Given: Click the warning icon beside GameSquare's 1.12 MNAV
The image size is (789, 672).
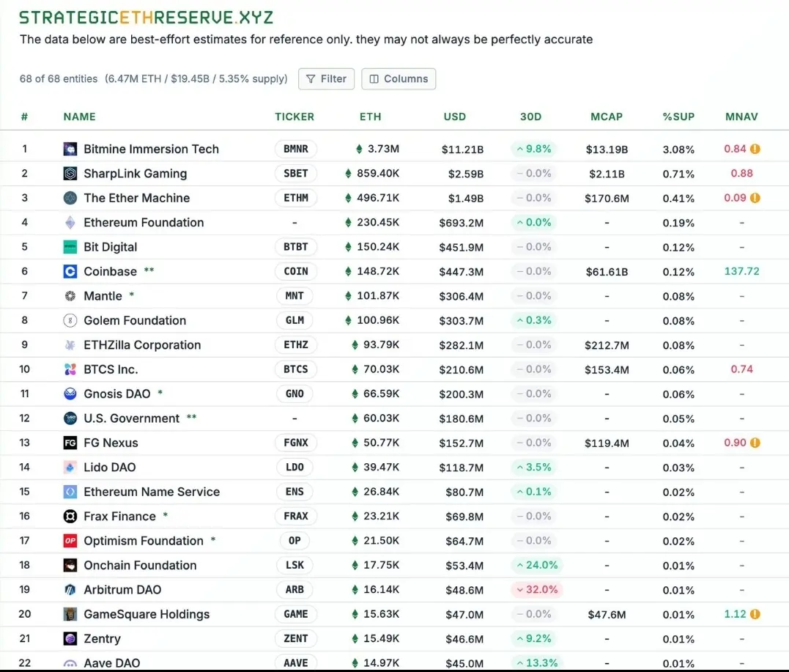Looking at the screenshot, I should click(755, 614).
